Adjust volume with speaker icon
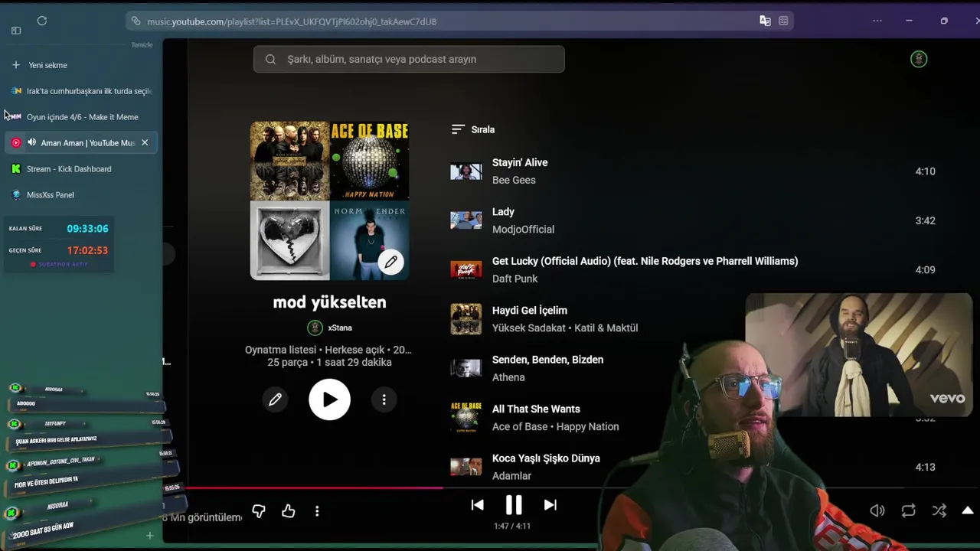The image size is (980, 551). tap(877, 510)
